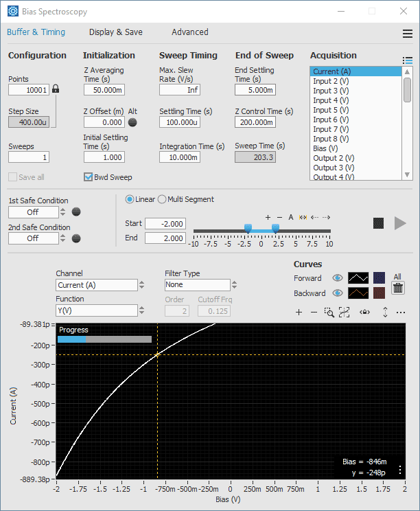Click the Filter Type None combo box
The height and width of the screenshot is (511, 420).
[x=198, y=285]
